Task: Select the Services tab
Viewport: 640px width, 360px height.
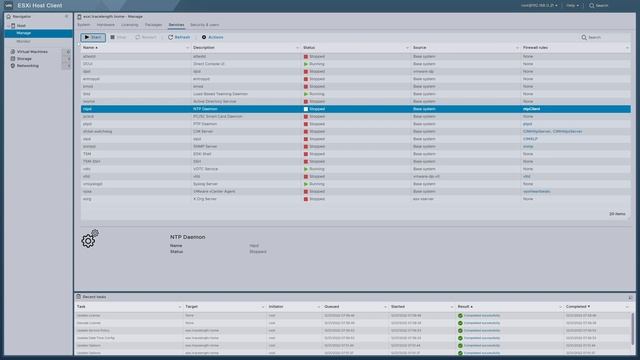Action: [x=176, y=25]
